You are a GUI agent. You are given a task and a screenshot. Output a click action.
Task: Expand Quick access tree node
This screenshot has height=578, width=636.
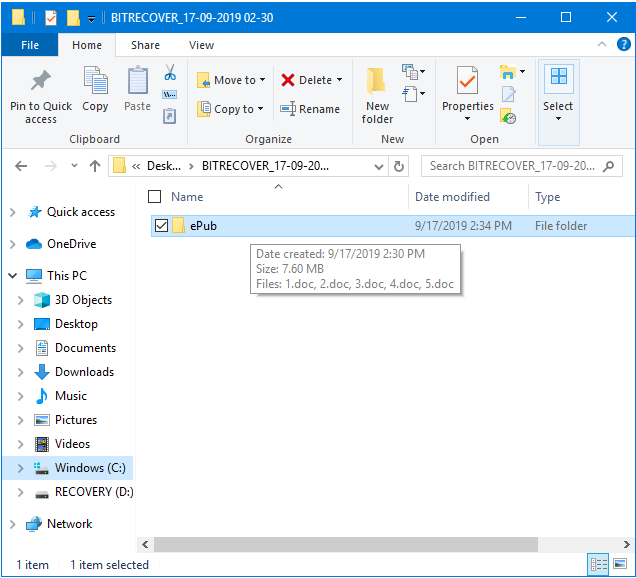[x=13, y=212]
